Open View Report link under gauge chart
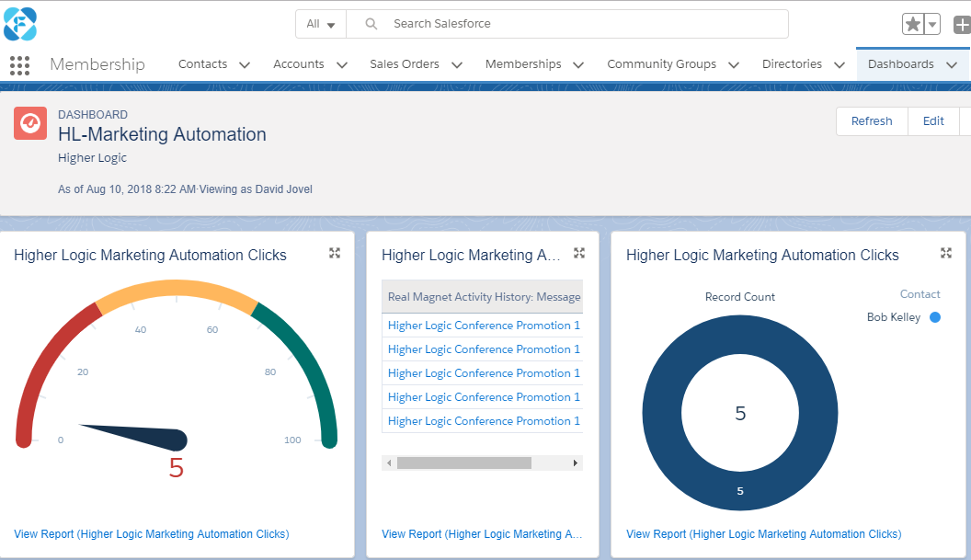Viewport: 971px width, 560px height. click(x=152, y=534)
